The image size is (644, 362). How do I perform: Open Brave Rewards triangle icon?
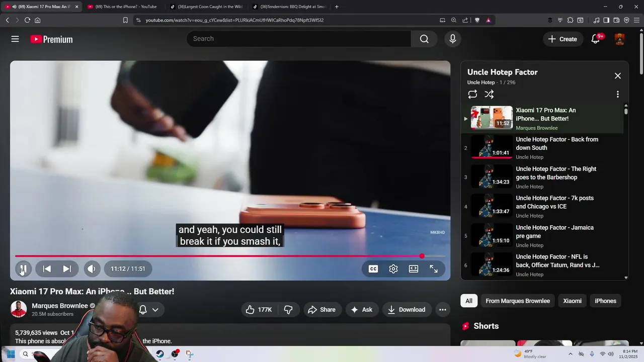click(488, 20)
